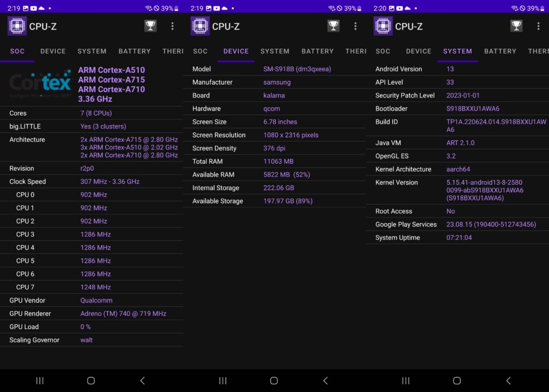Tap back button in the SOC screen
Screen dimensions: 549x392
[143, 380]
